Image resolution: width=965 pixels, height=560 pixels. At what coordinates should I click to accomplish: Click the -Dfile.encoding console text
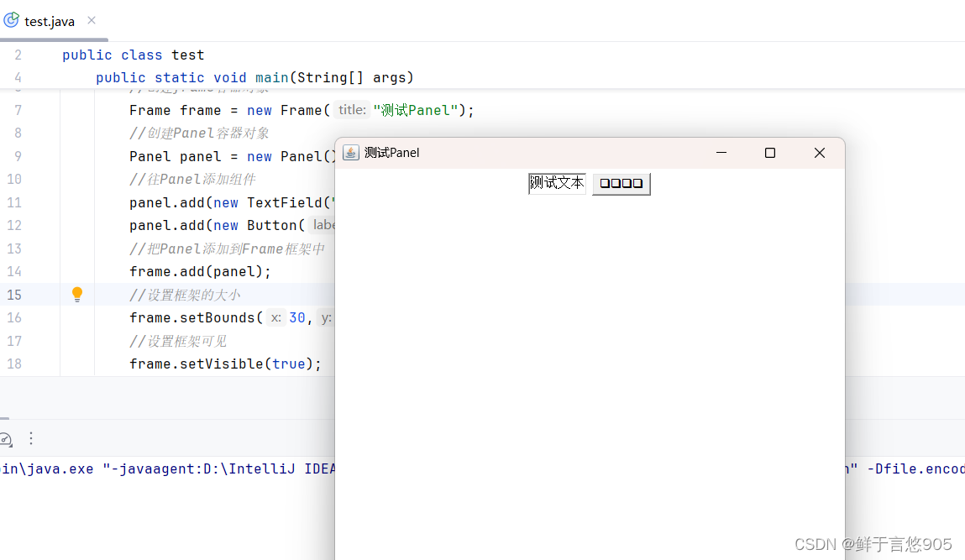click(915, 469)
